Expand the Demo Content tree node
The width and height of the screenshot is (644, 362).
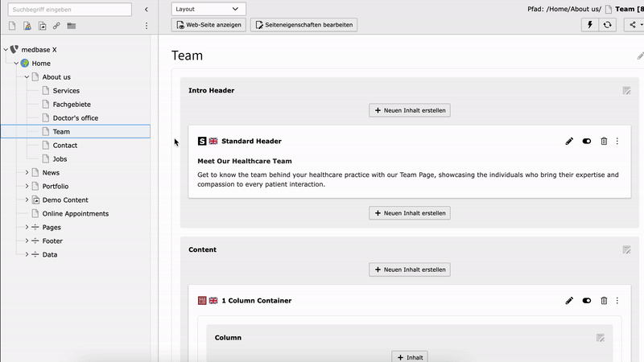pos(27,200)
